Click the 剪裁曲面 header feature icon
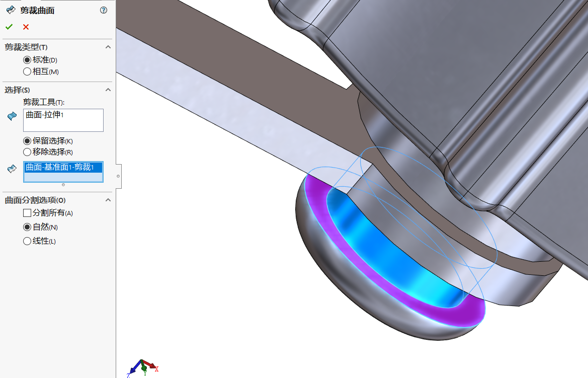The width and height of the screenshot is (588, 378). click(11, 10)
